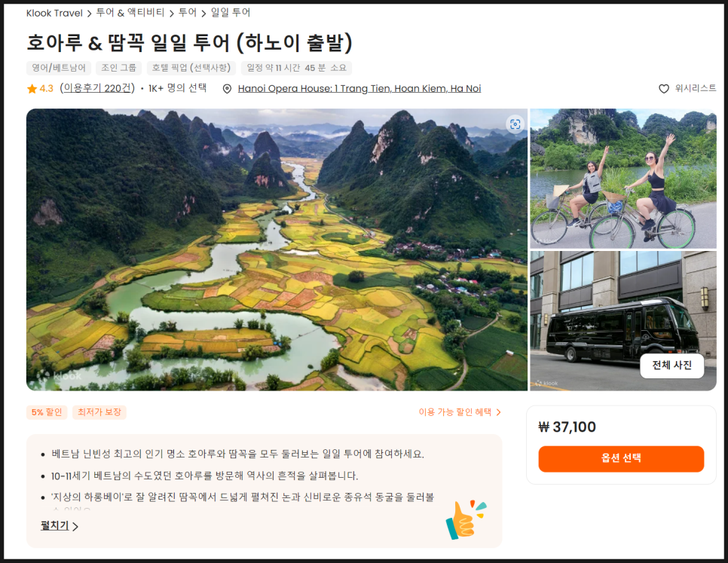
Task: Open the Hanoi Opera House address link
Action: click(359, 89)
